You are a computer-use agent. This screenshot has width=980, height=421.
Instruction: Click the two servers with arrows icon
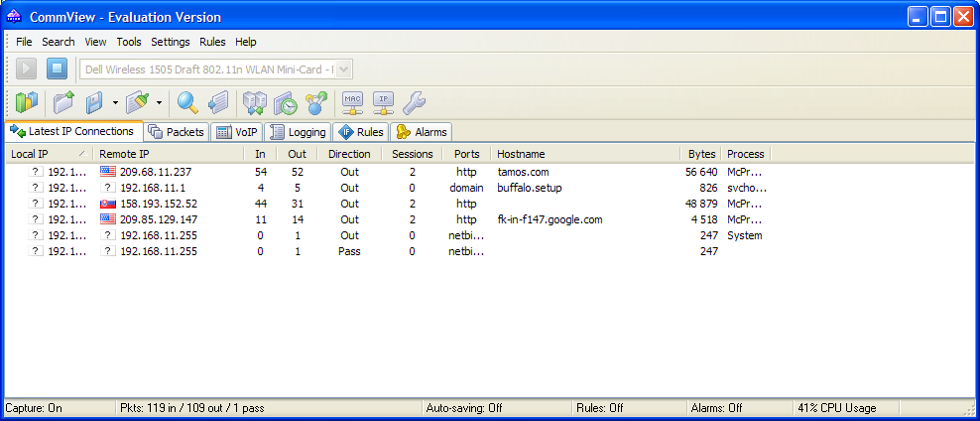point(254,102)
